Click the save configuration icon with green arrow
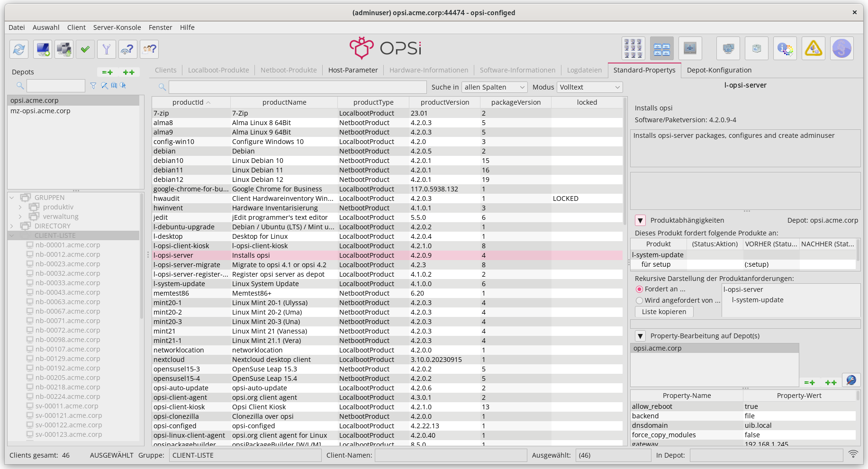 [64, 49]
